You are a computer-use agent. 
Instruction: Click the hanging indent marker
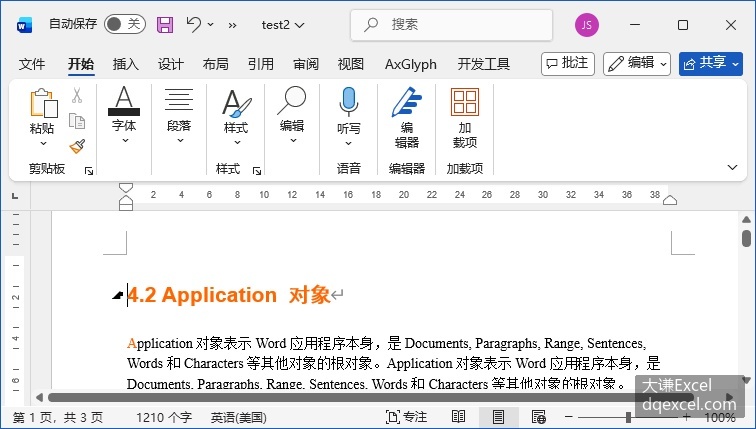pos(125,199)
